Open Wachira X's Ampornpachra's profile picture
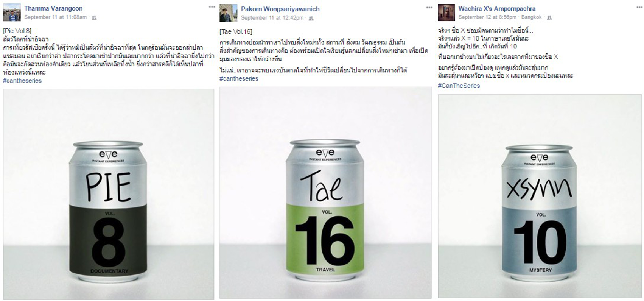Screen dimensions: 644x301 [x=446, y=12]
